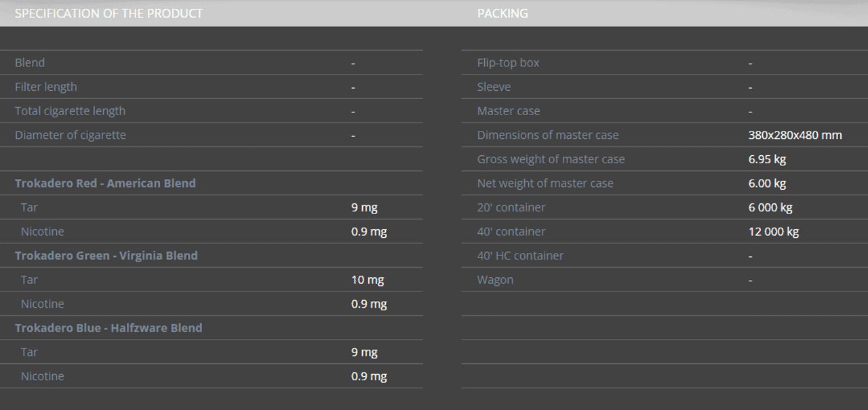Click the 'Diameter of cigarette' label
868x410 pixels.
71,135
